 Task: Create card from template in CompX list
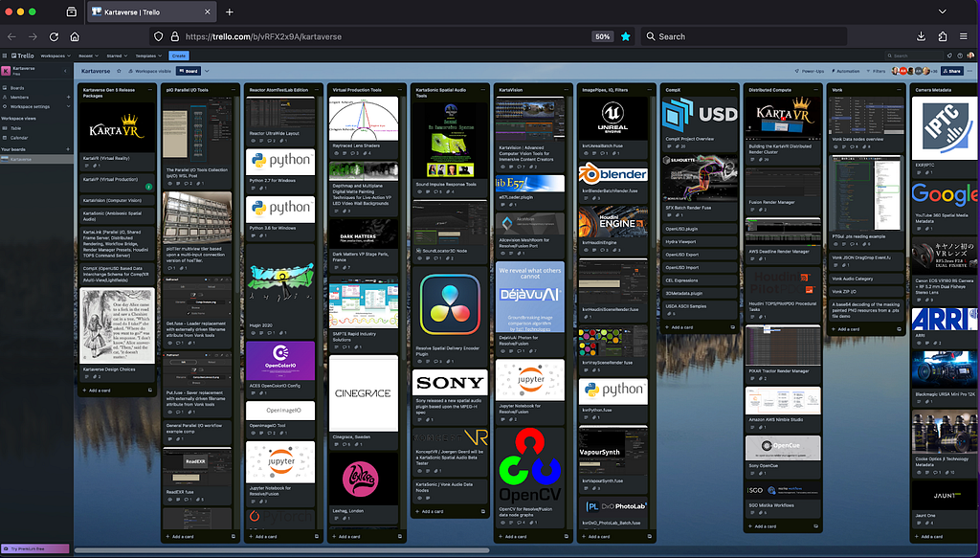732,326
